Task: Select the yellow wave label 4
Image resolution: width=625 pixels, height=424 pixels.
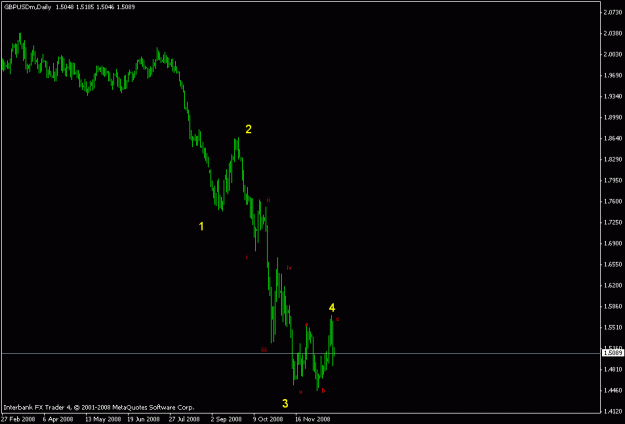Action: click(x=332, y=307)
